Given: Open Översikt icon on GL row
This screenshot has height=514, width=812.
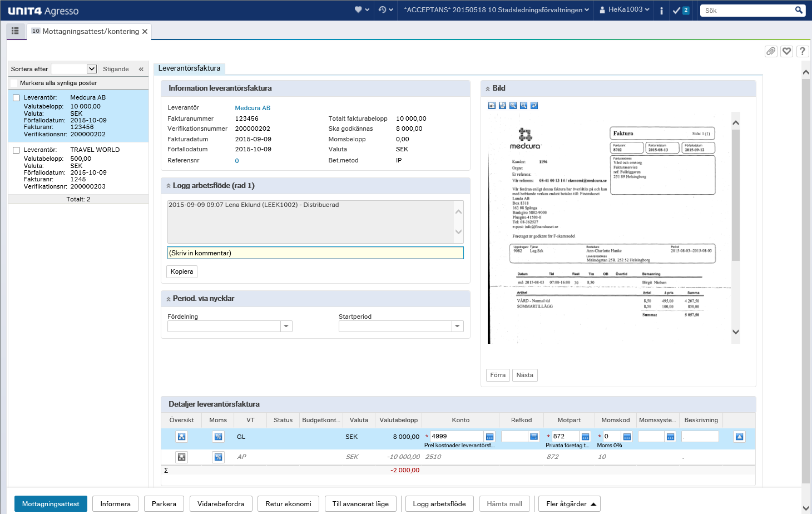Looking at the screenshot, I should [181, 437].
